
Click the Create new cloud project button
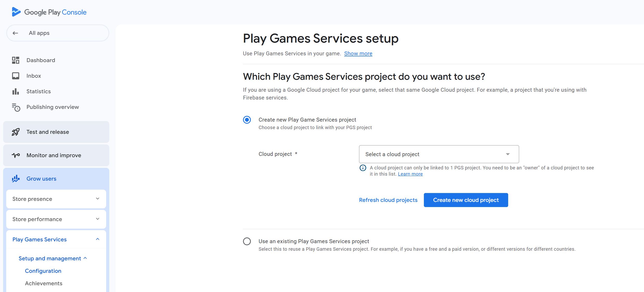pos(466,200)
